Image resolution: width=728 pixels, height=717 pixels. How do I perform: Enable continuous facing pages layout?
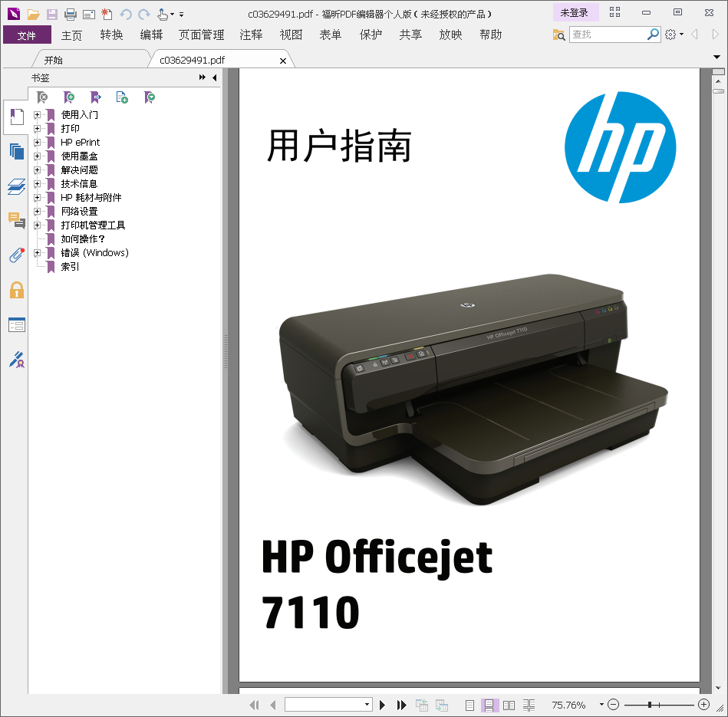click(x=529, y=705)
